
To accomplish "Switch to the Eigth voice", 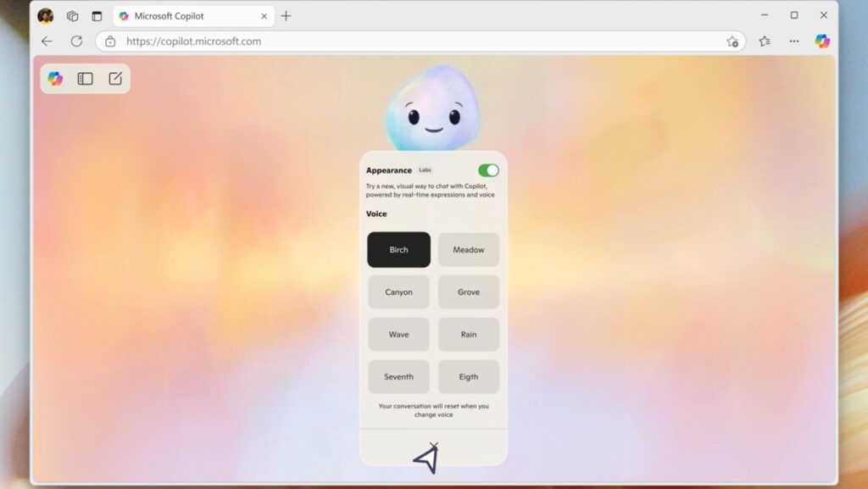I will 468,376.
